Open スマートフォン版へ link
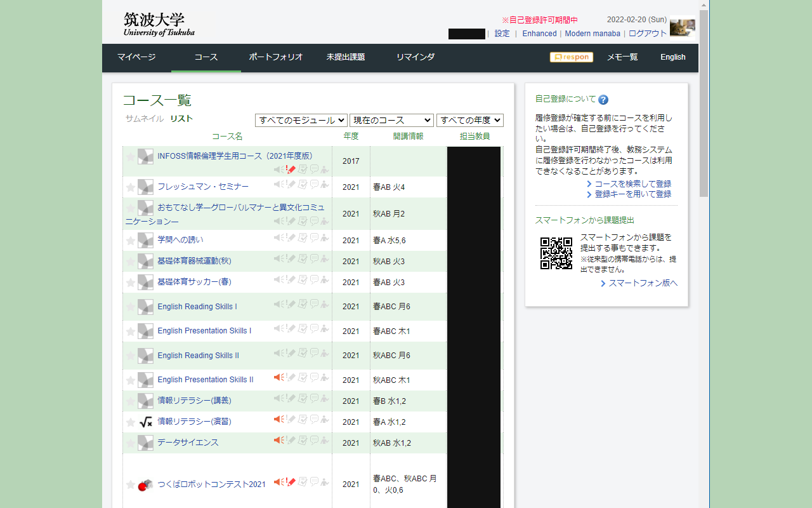 pyautogui.click(x=642, y=283)
